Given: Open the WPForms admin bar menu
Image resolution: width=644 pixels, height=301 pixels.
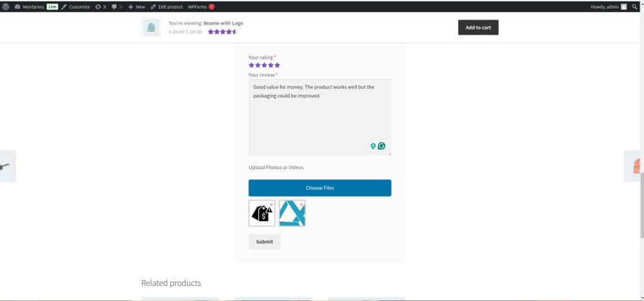Looking at the screenshot, I should [x=197, y=6].
